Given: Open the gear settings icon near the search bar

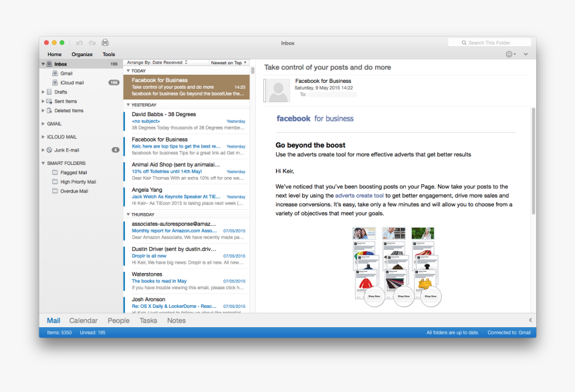Looking at the screenshot, I should point(509,53).
